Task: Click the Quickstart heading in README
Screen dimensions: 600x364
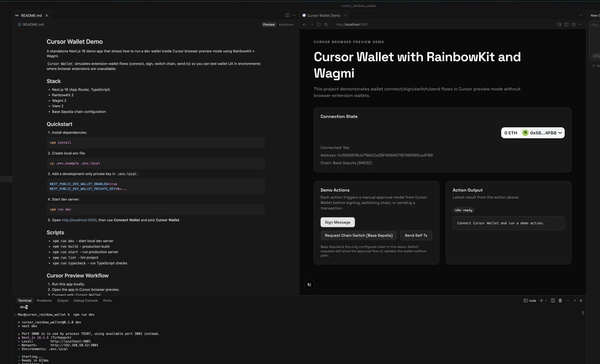Action: click(60, 124)
